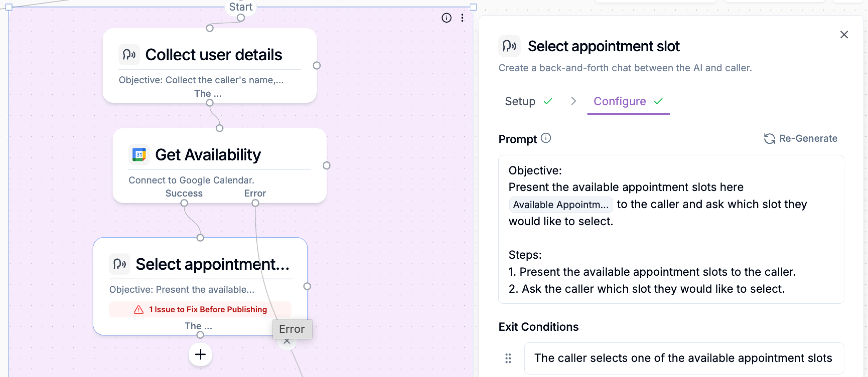Click the plus button to add a node

pos(200,354)
